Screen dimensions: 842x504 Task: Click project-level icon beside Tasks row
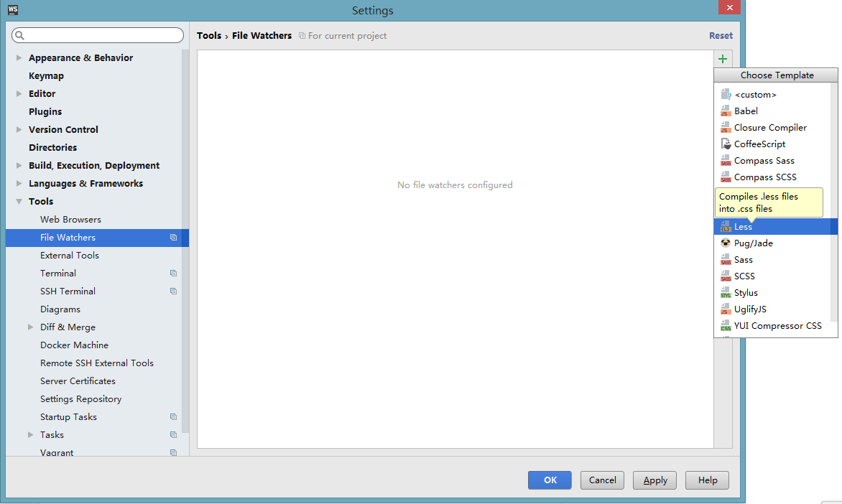[x=173, y=435]
